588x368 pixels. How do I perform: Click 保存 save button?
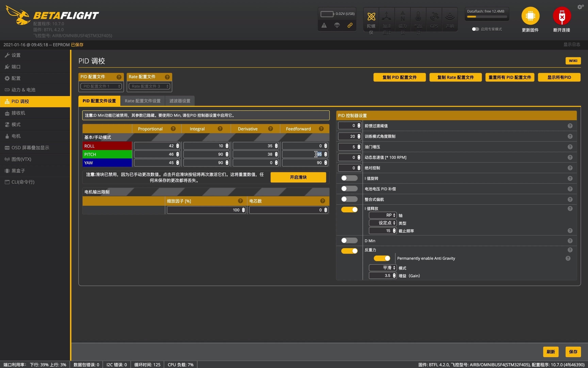coord(573,352)
